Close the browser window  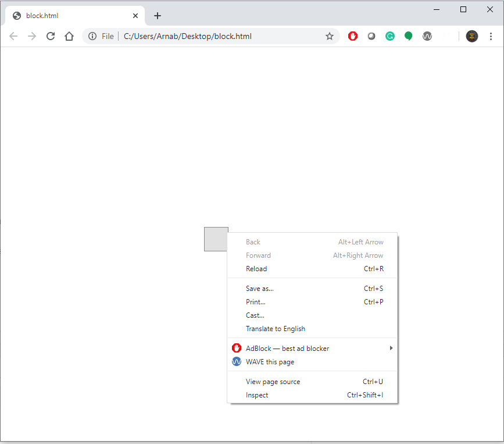(490, 9)
